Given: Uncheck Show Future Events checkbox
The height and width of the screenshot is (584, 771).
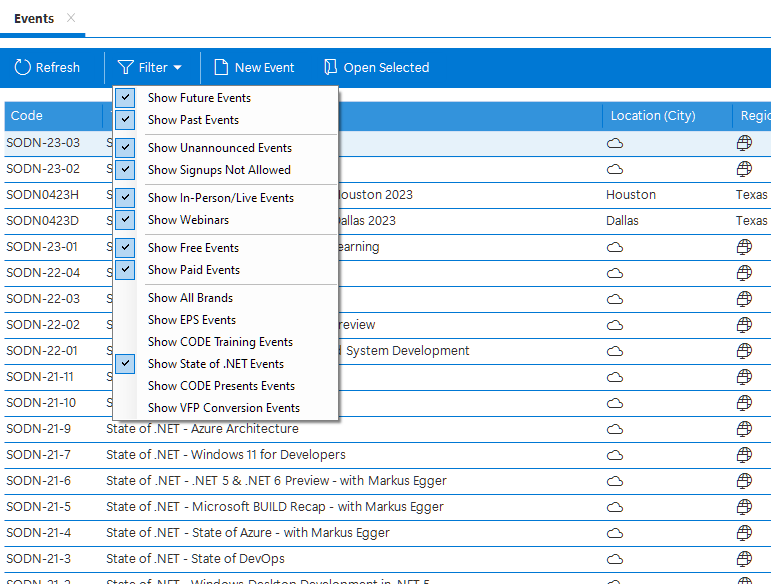Looking at the screenshot, I should pos(125,98).
